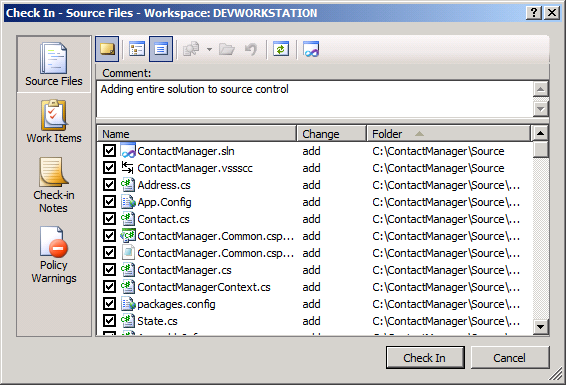Click the Check In button
Image resolution: width=566 pixels, height=385 pixels.
pos(425,358)
